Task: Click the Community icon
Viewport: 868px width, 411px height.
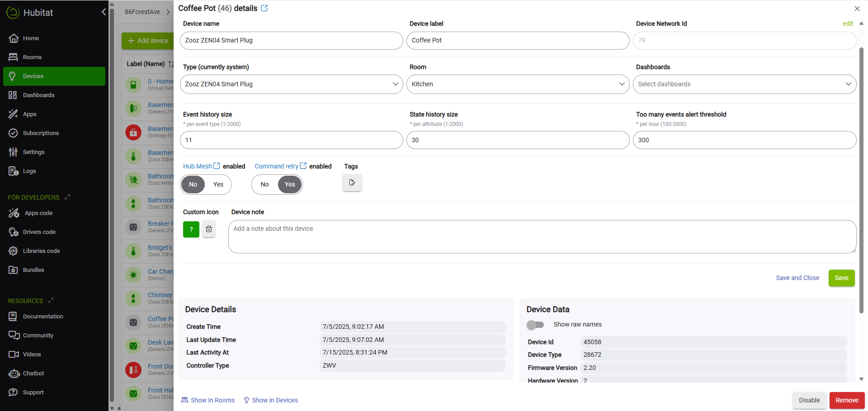Action: click(14, 336)
